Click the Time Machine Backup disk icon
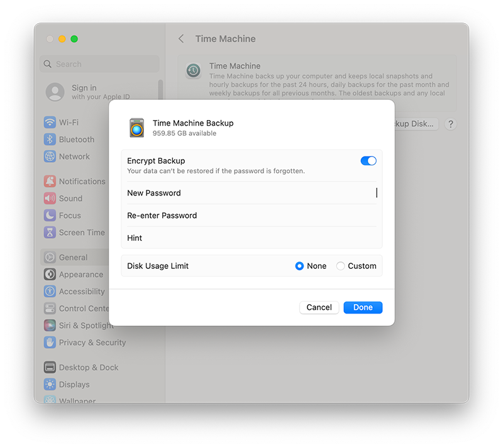Image resolution: width=503 pixels, height=448 pixels. (136, 128)
